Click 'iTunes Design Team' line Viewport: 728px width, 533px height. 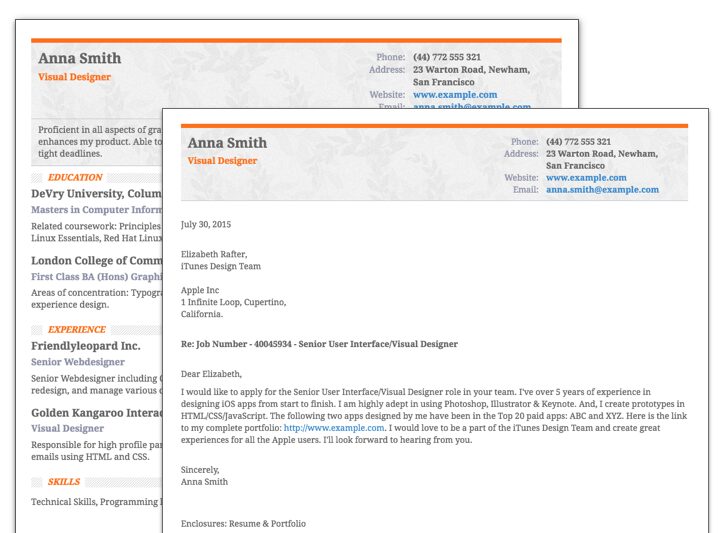click(x=221, y=266)
